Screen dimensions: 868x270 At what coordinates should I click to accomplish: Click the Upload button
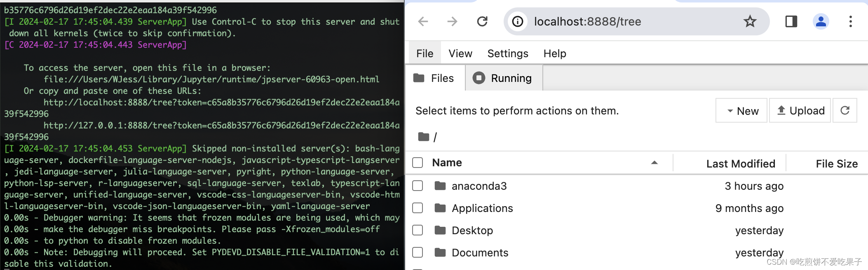click(x=800, y=110)
